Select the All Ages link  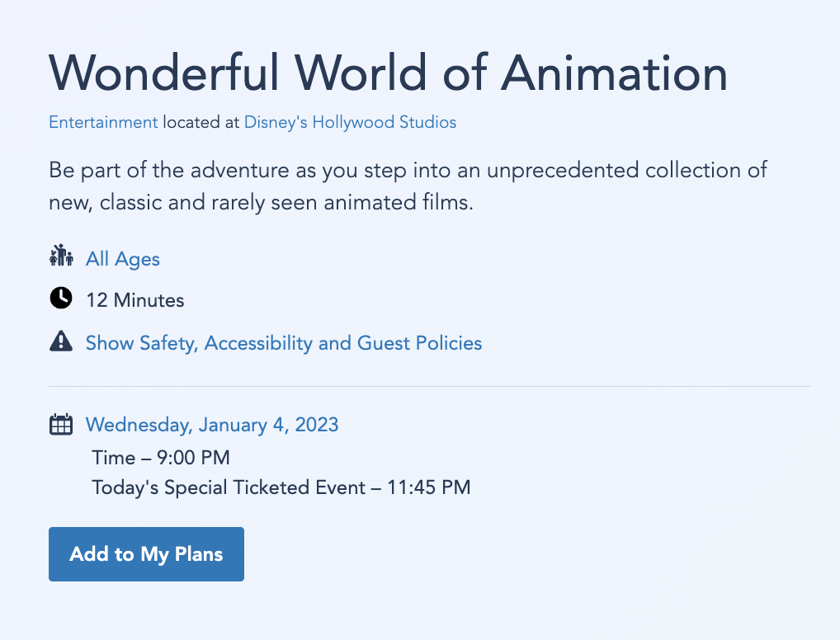[123, 259]
